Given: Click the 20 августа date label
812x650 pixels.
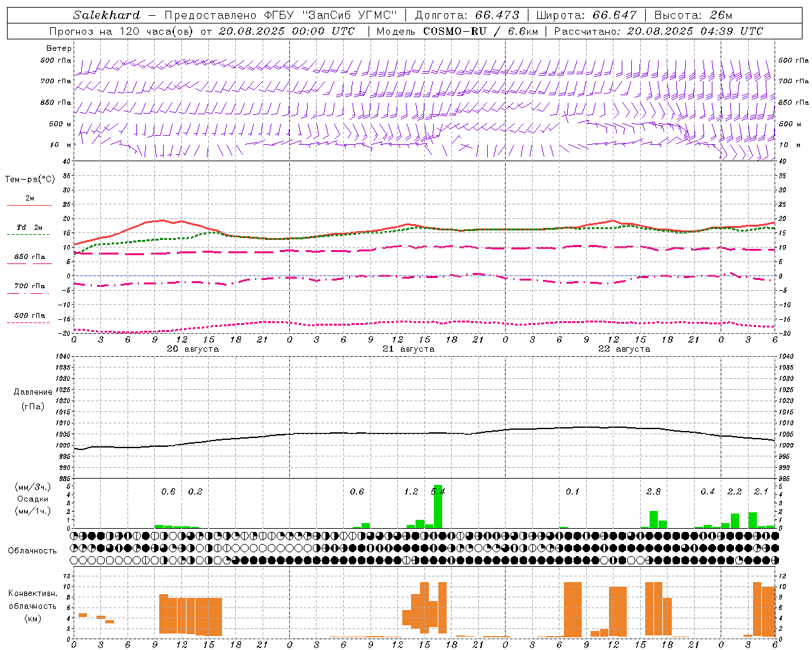Looking at the screenshot, I should click(x=193, y=349).
